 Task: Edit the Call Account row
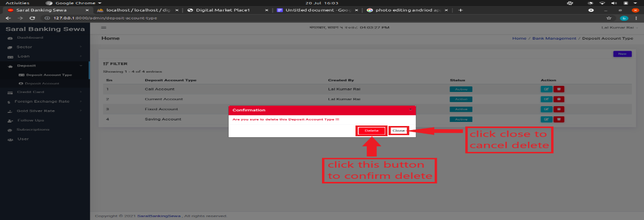tap(546, 89)
